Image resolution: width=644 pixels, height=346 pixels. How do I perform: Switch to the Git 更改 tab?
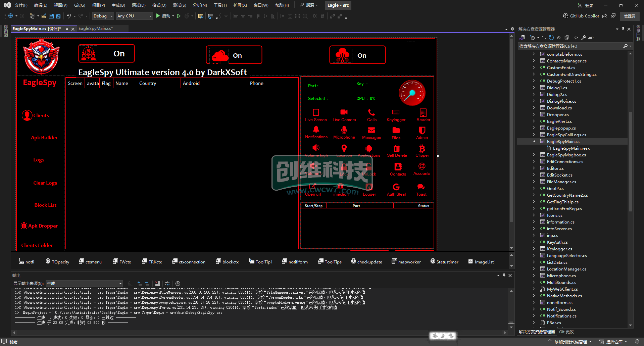click(566, 332)
